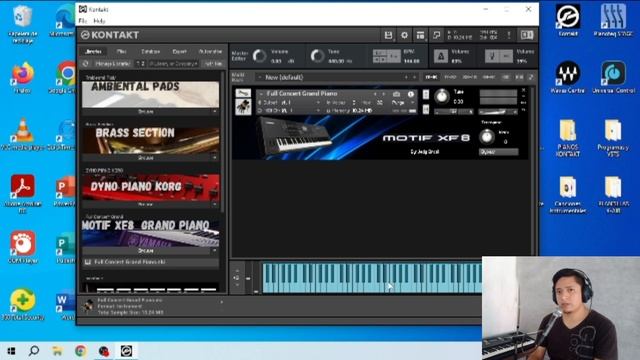Click the Kontakt taskbar icon
This screenshot has height=360, width=640.
click(x=126, y=351)
